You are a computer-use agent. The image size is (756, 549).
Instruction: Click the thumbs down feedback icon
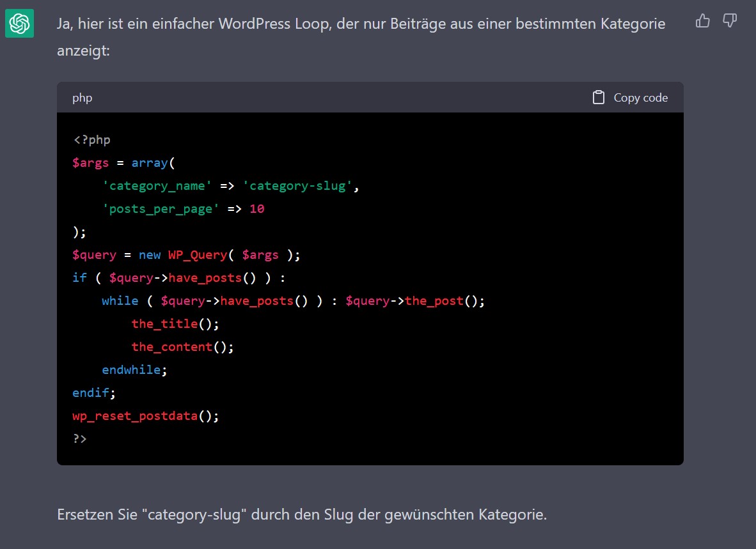click(x=730, y=21)
